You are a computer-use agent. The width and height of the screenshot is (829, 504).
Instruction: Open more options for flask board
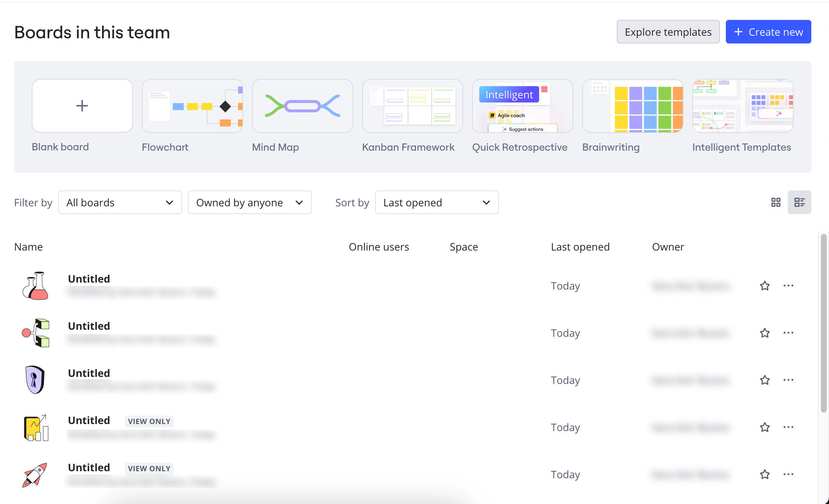(788, 286)
